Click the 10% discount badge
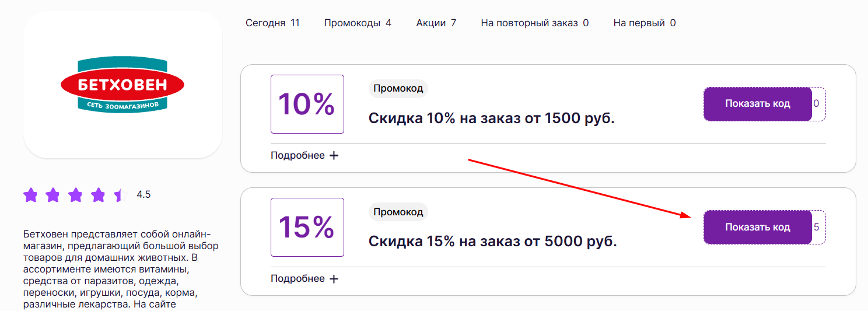 [307, 104]
